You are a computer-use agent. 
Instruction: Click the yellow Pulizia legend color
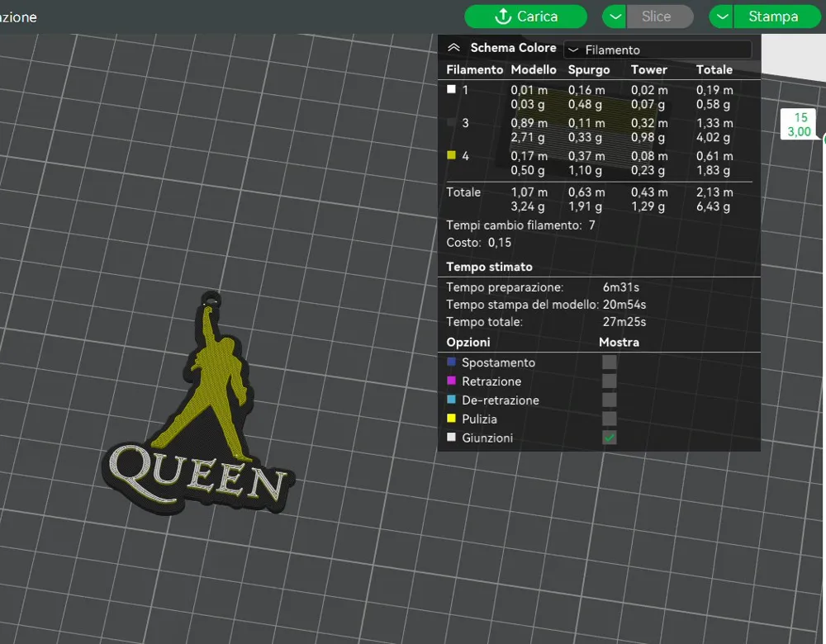coord(452,418)
